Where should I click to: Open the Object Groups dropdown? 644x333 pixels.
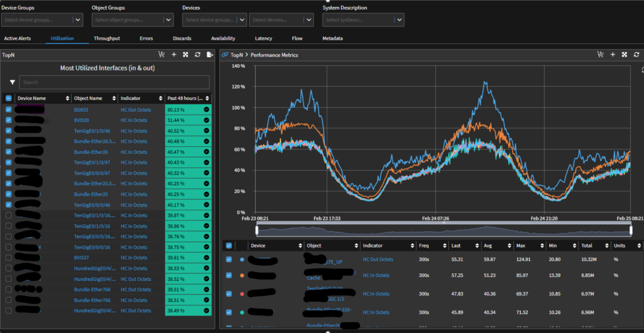point(133,20)
